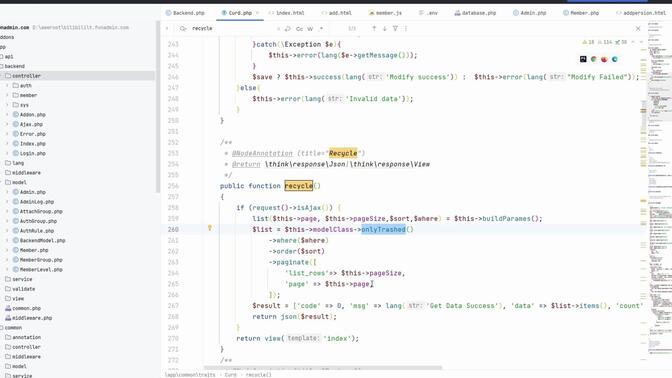Open built-in preview browser icon
Screen dimensions: 672x378
(x=583, y=59)
